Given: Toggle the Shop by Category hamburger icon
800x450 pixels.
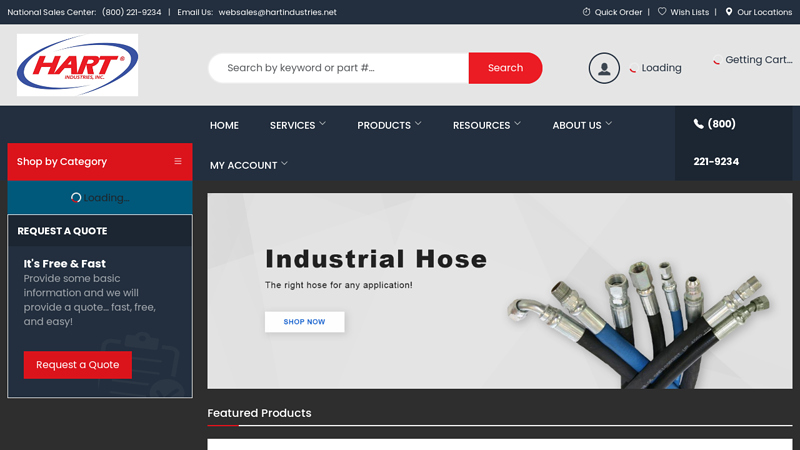Looking at the screenshot, I should pos(178,161).
